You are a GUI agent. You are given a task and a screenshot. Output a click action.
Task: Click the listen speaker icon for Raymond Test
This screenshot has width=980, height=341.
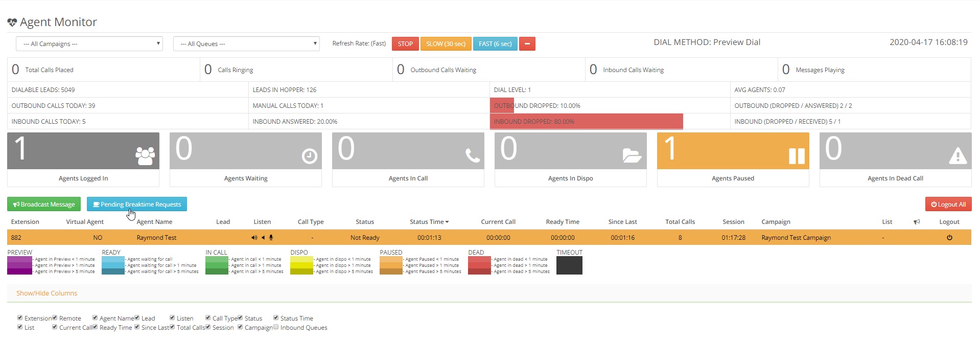tap(254, 238)
